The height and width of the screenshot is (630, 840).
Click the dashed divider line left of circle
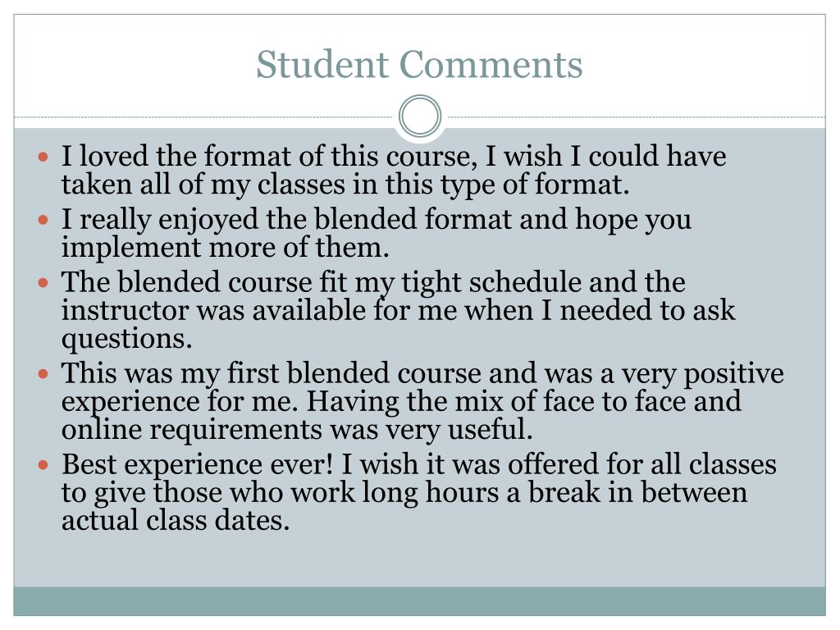[x=203, y=116]
